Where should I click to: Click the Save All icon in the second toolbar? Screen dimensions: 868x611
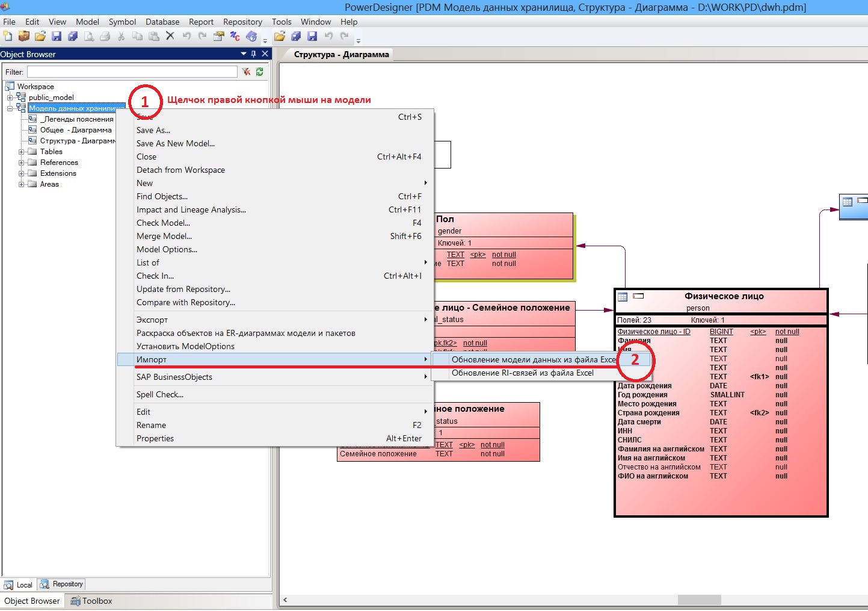tap(296, 36)
